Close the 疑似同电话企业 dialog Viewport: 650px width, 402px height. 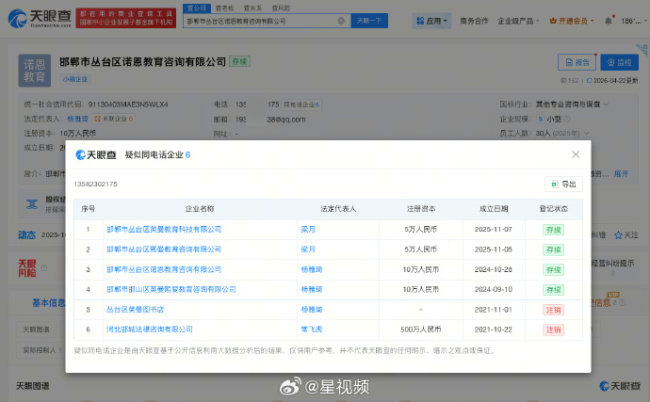575,155
